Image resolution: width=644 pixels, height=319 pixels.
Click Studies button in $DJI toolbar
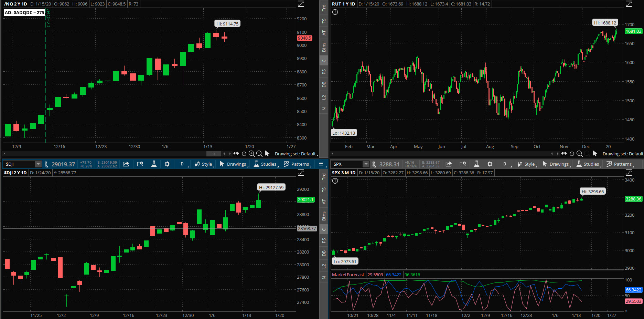[x=266, y=164]
